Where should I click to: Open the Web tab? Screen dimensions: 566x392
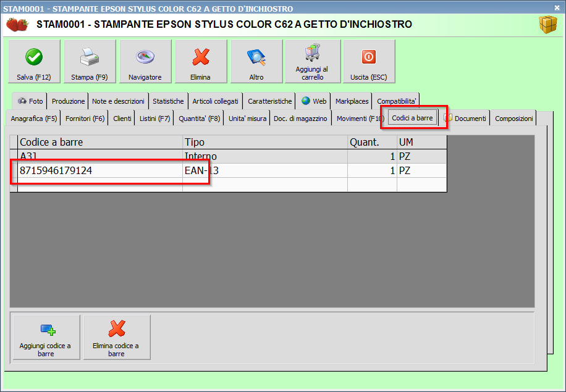(x=313, y=101)
